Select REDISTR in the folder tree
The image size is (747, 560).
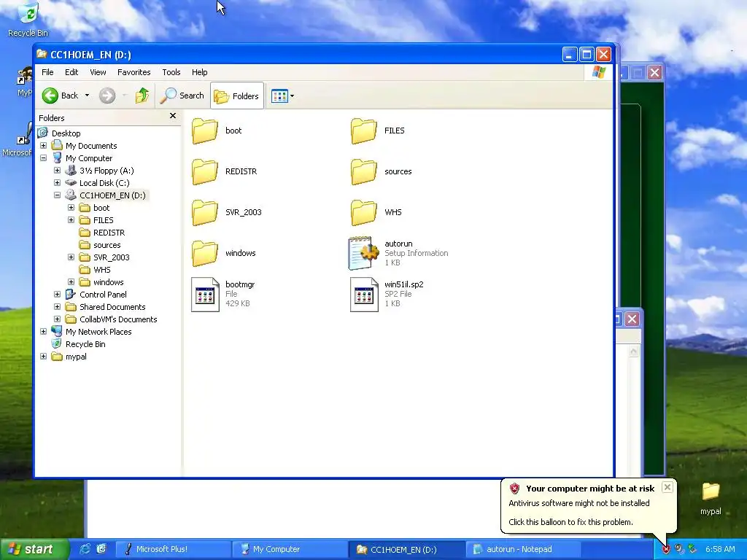point(109,233)
